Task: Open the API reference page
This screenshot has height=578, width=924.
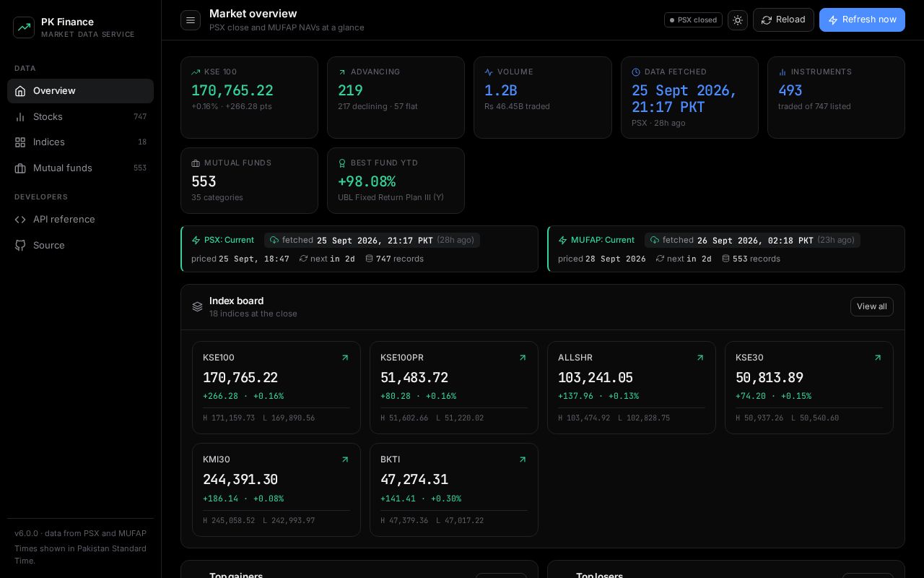Action: click(x=80, y=220)
